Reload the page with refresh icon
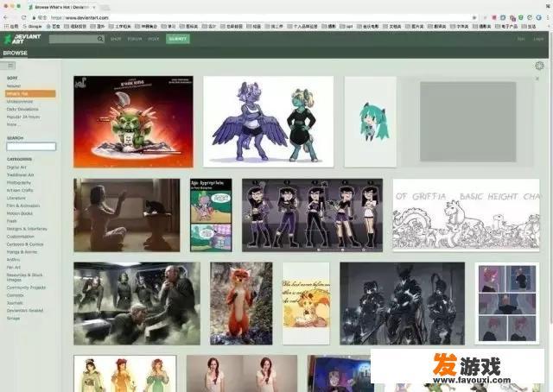553x392 pixels. coord(23,17)
